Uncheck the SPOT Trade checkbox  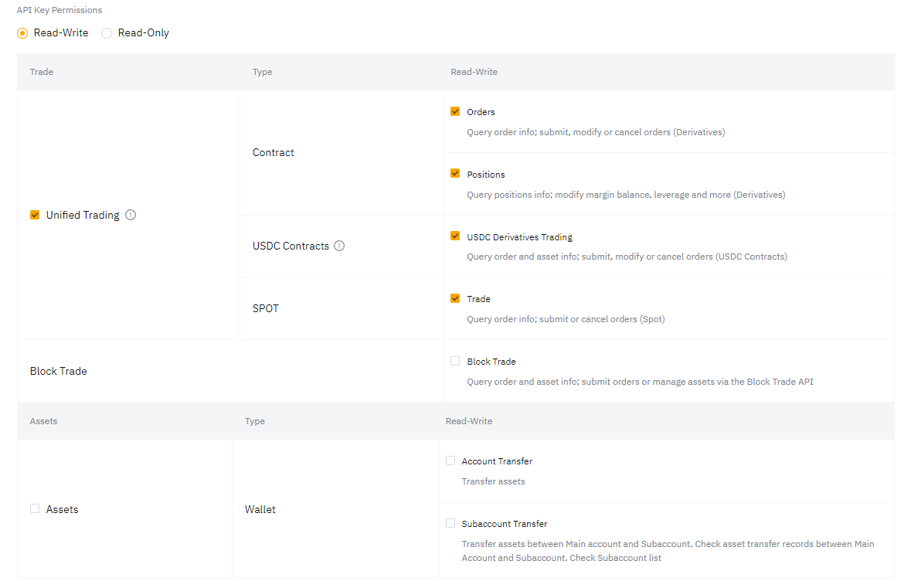(455, 298)
